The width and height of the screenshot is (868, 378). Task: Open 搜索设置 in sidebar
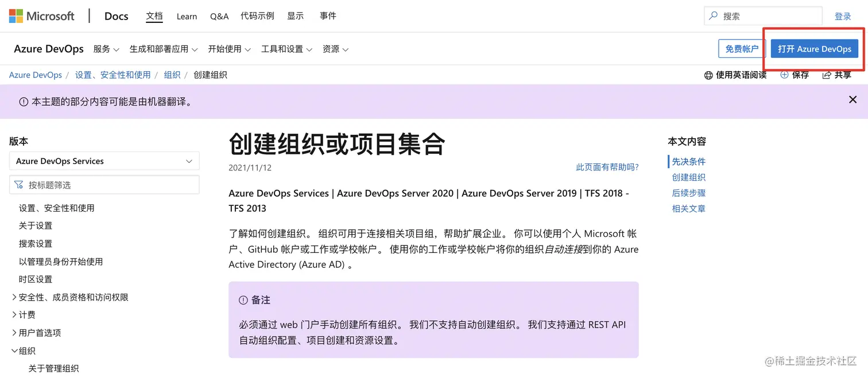tap(36, 243)
